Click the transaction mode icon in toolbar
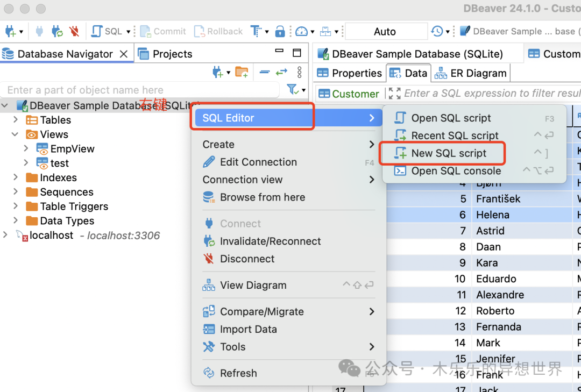The height and width of the screenshot is (392, 581). [x=257, y=32]
